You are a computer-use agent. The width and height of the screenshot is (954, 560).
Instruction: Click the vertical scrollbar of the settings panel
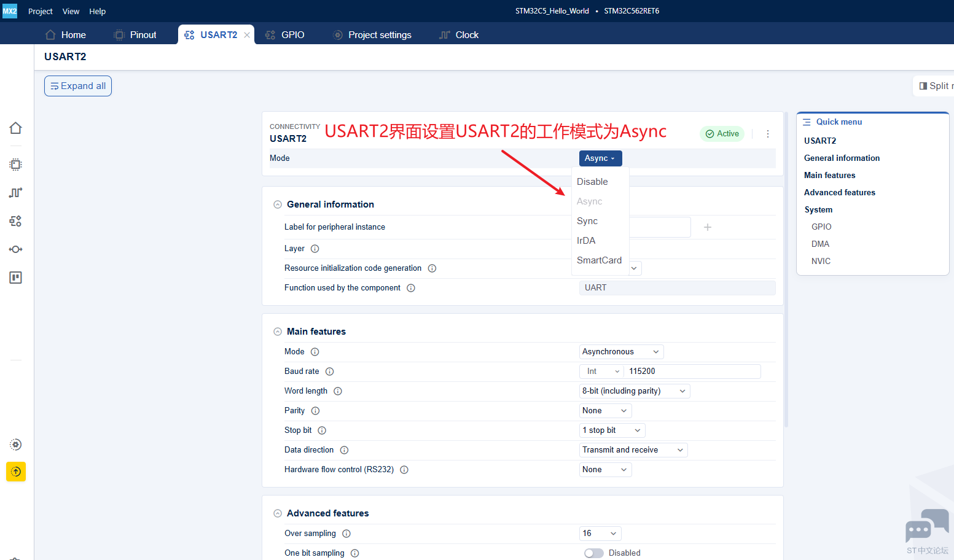(x=786, y=270)
